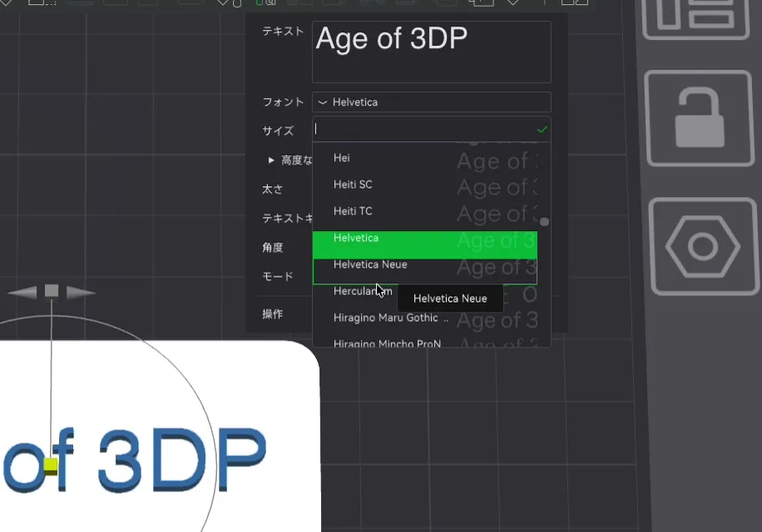This screenshot has width=762, height=532.
Task: Click the right gizmo arrow
Action: [x=81, y=293]
